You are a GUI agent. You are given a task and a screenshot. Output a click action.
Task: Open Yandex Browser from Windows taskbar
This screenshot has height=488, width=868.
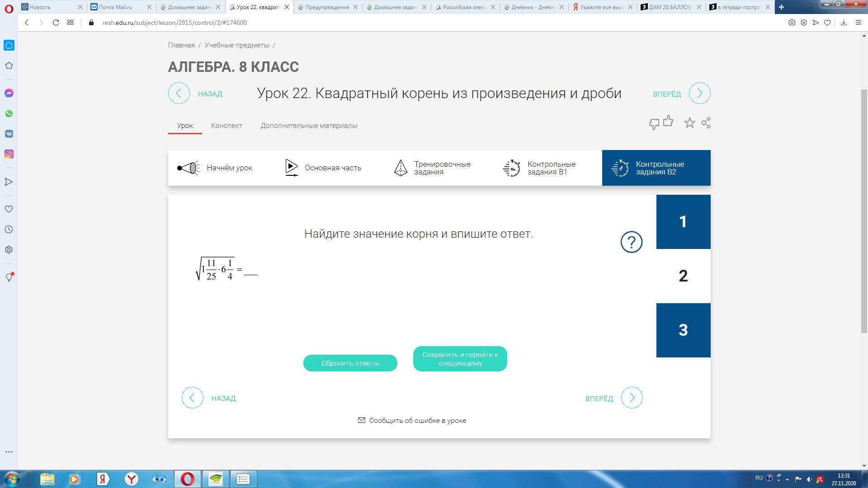pos(132,479)
